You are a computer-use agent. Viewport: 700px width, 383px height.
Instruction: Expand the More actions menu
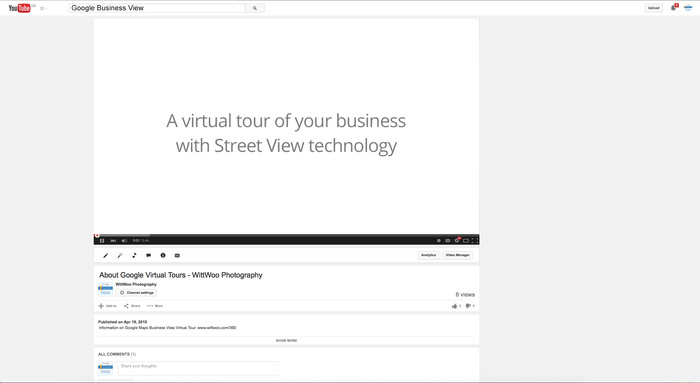(x=155, y=306)
